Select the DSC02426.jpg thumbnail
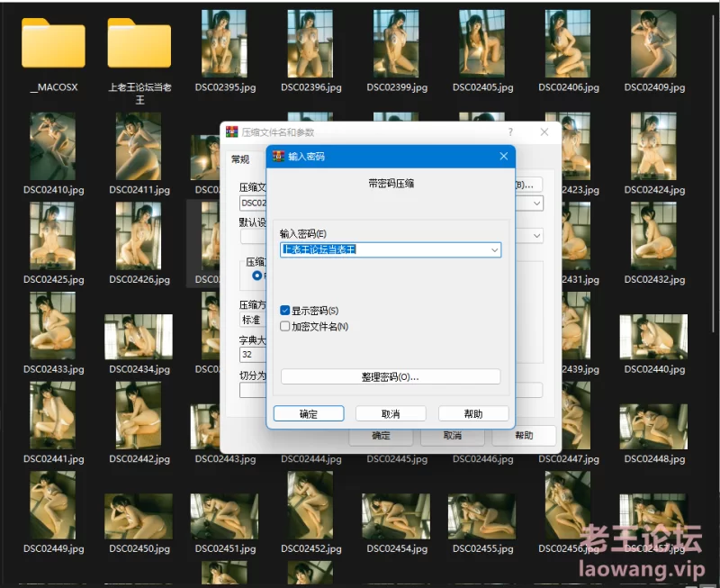Screen dimensions: 720x588 pos(139,236)
